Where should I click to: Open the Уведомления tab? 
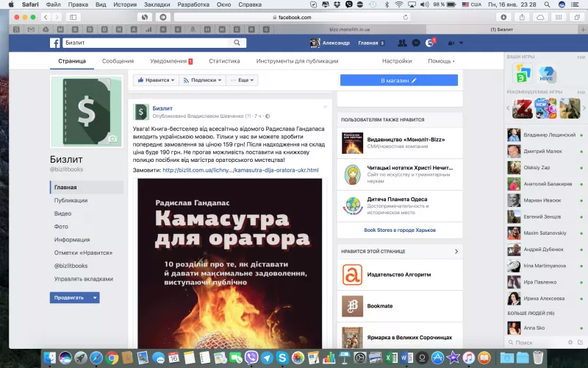pos(171,61)
